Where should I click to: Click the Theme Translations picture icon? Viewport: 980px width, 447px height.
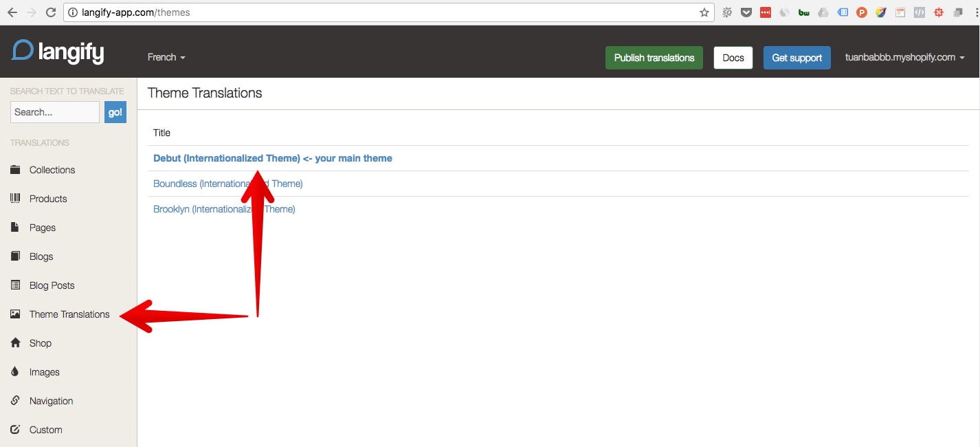coord(15,314)
